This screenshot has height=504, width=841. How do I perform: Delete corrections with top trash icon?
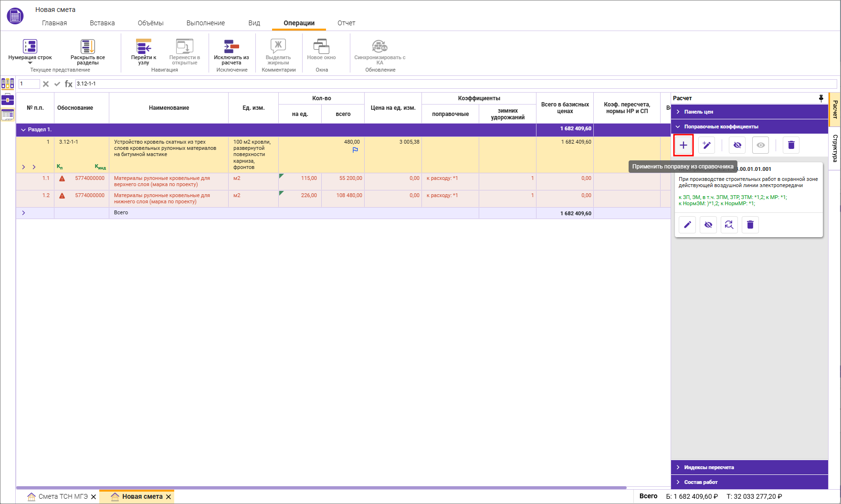click(x=791, y=145)
